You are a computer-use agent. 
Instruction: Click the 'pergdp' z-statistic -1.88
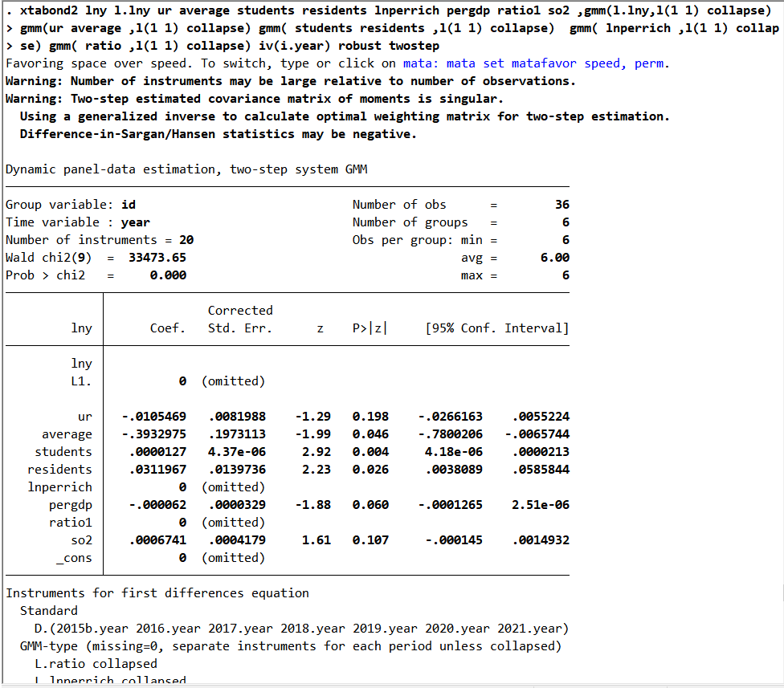313,505
